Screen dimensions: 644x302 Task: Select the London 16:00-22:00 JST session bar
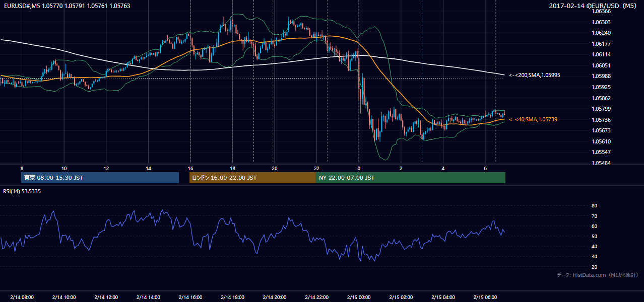click(252, 178)
